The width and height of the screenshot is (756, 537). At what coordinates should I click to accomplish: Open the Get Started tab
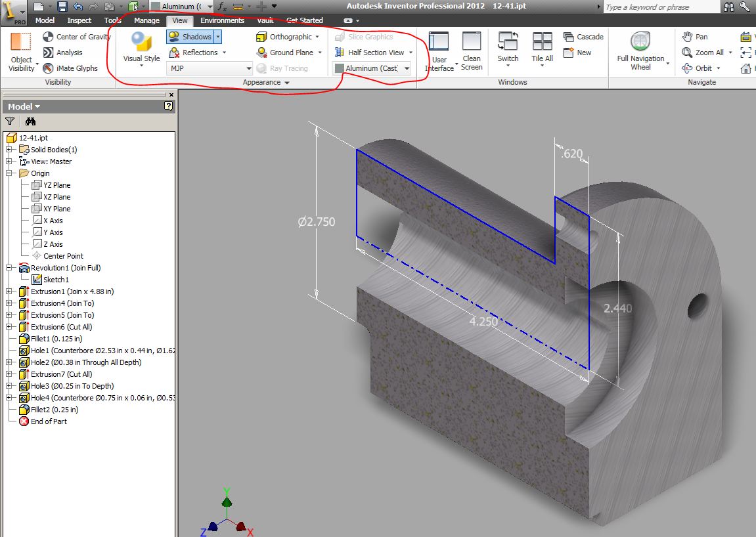(304, 20)
